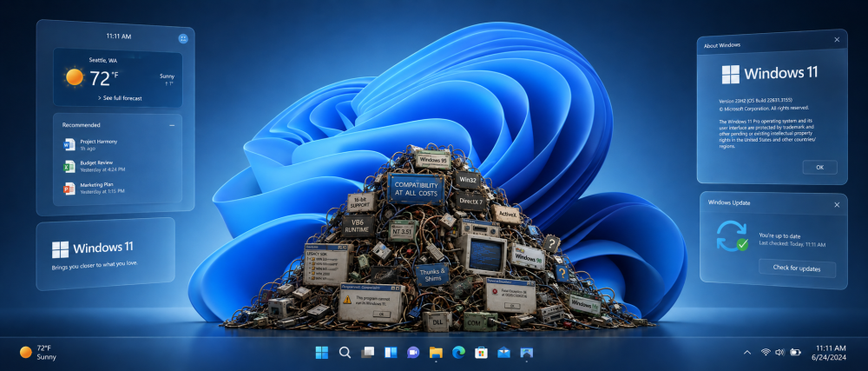Click the Excel icon for Budget Review

[69, 166]
